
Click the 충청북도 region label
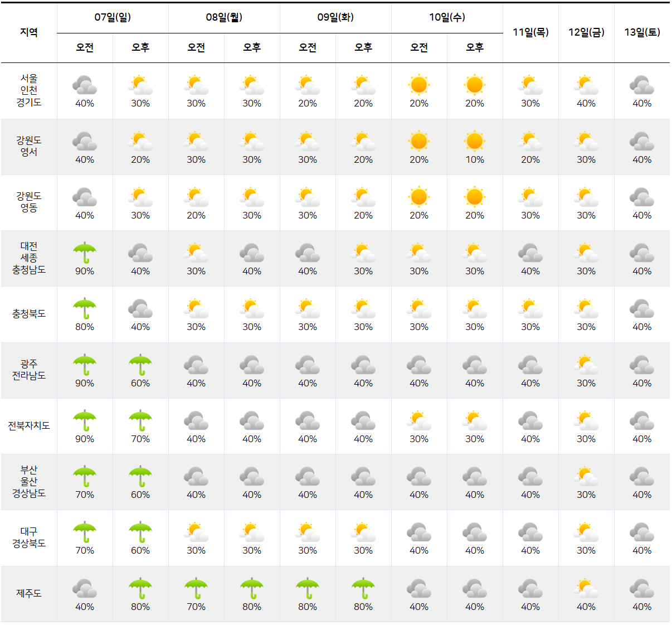[x=29, y=314]
